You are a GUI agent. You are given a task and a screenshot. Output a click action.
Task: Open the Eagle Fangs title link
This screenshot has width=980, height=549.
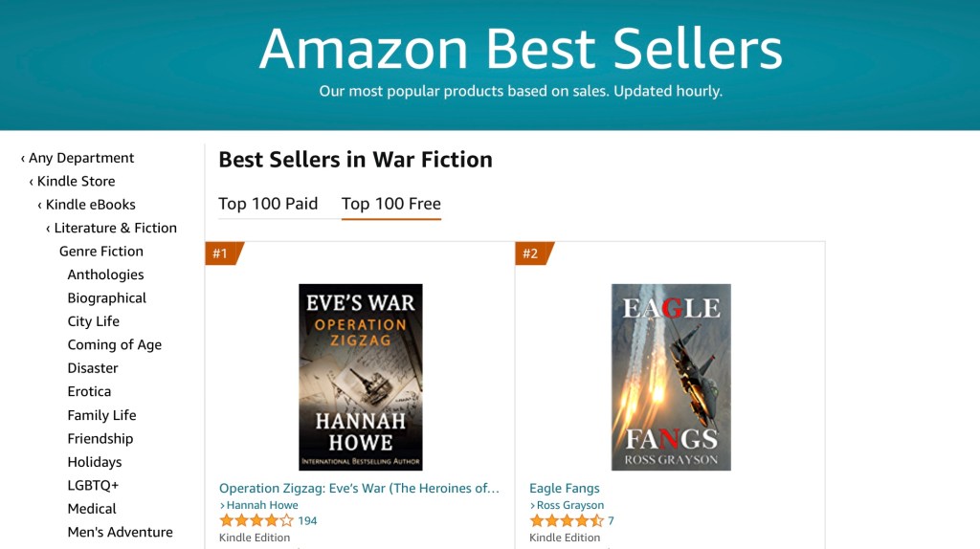[565, 489]
